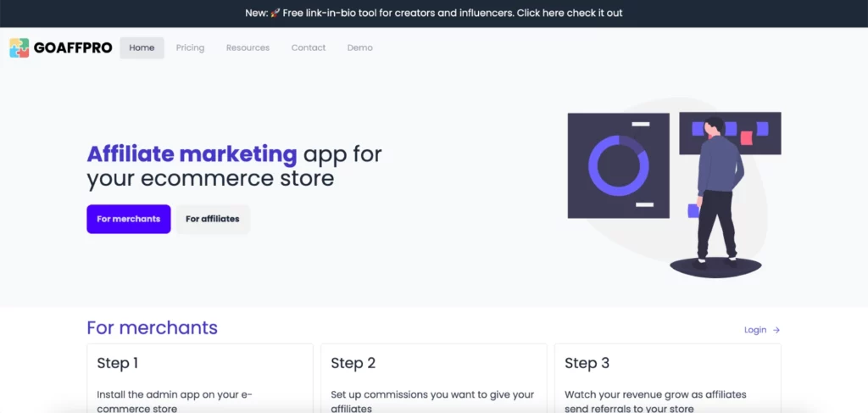Select the For merchants button
The height and width of the screenshot is (413, 868).
click(129, 219)
